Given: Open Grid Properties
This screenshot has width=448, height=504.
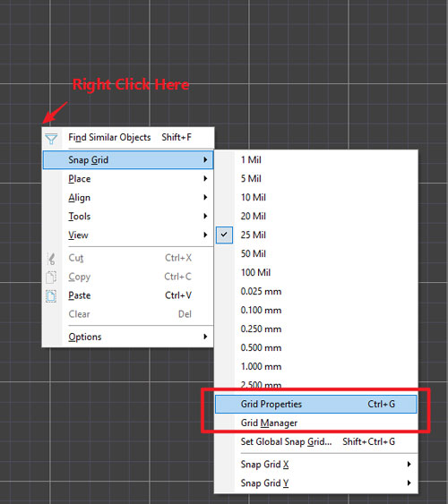Looking at the screenshot, I should pos(316,404).
